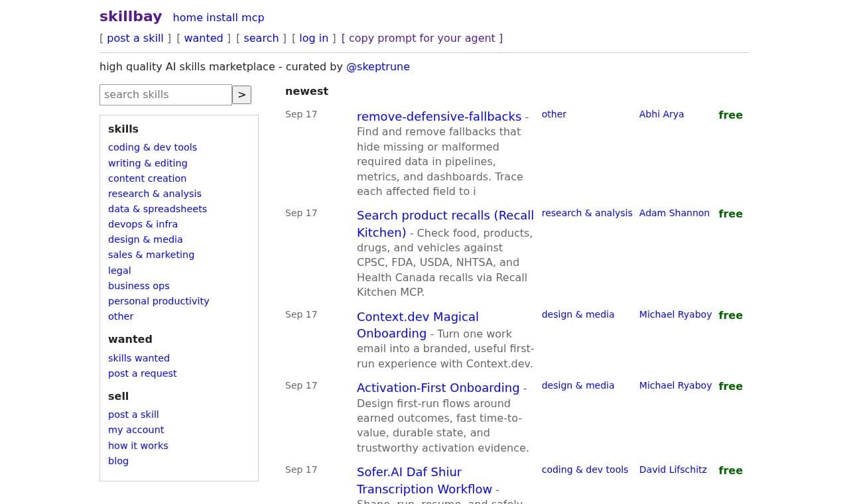This screenshot has height=504, width=849.
Task: Open personal productivity category
Action: point(159,301)
